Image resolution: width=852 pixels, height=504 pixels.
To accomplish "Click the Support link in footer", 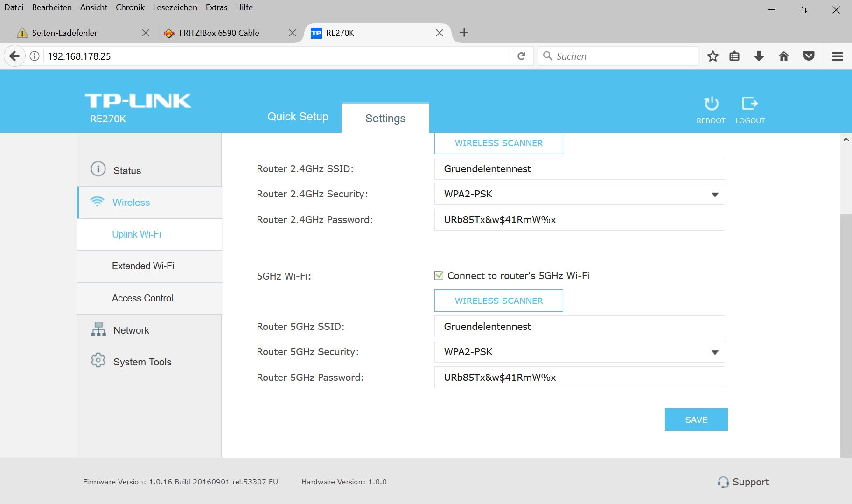I will coord(750,482).
